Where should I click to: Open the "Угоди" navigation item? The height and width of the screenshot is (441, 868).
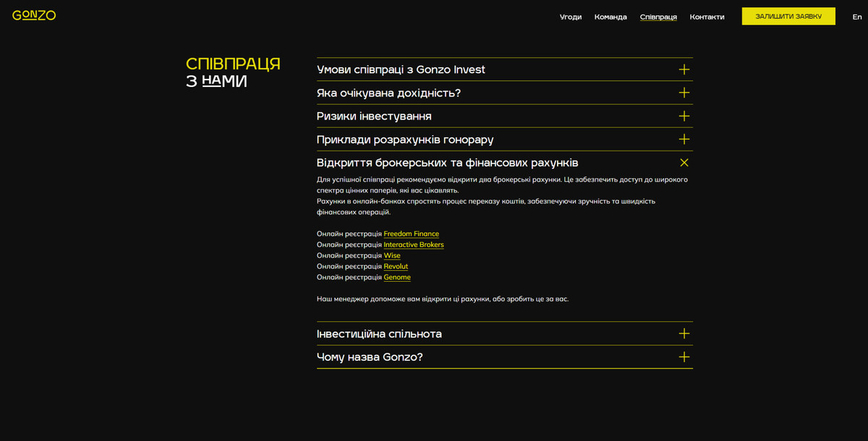[571, 16]
